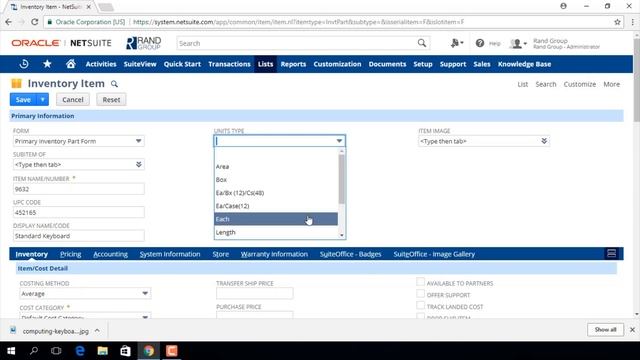Open Windows Start menu

(x=11, y=351)
